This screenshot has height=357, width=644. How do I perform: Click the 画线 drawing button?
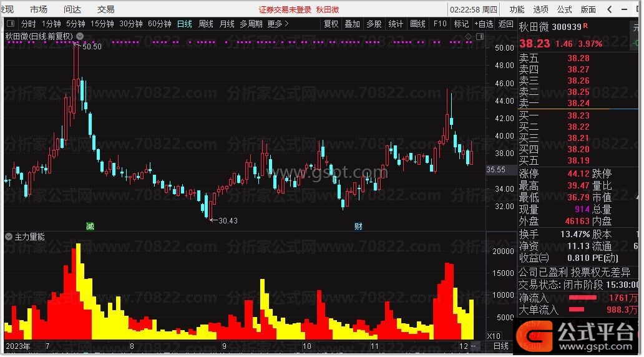coord(417,24)
